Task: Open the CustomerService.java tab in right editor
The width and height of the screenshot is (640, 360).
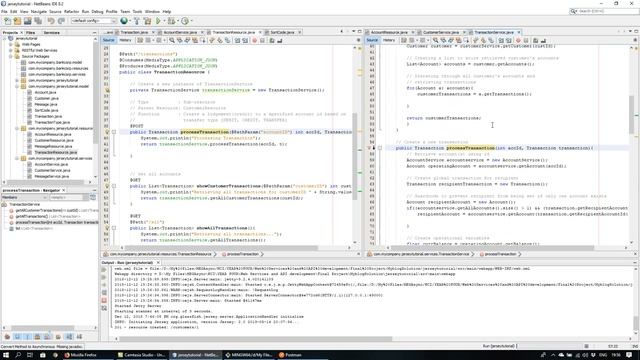Action: [441, 32]
